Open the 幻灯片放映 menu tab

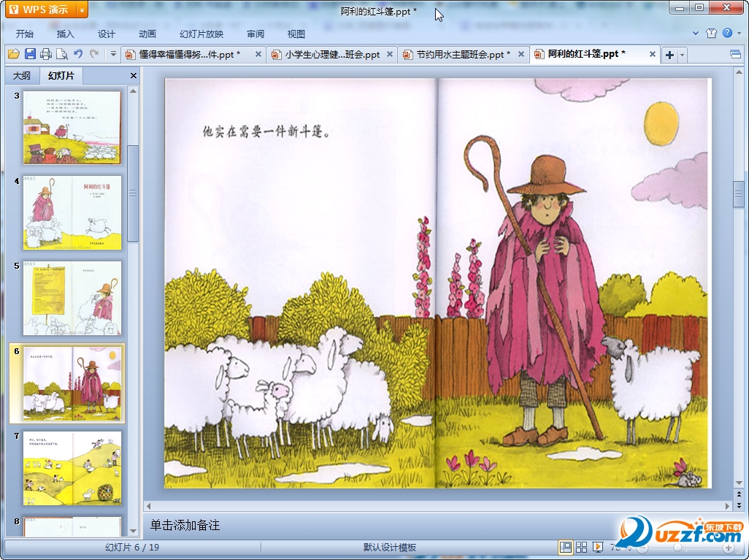point(201,34)
